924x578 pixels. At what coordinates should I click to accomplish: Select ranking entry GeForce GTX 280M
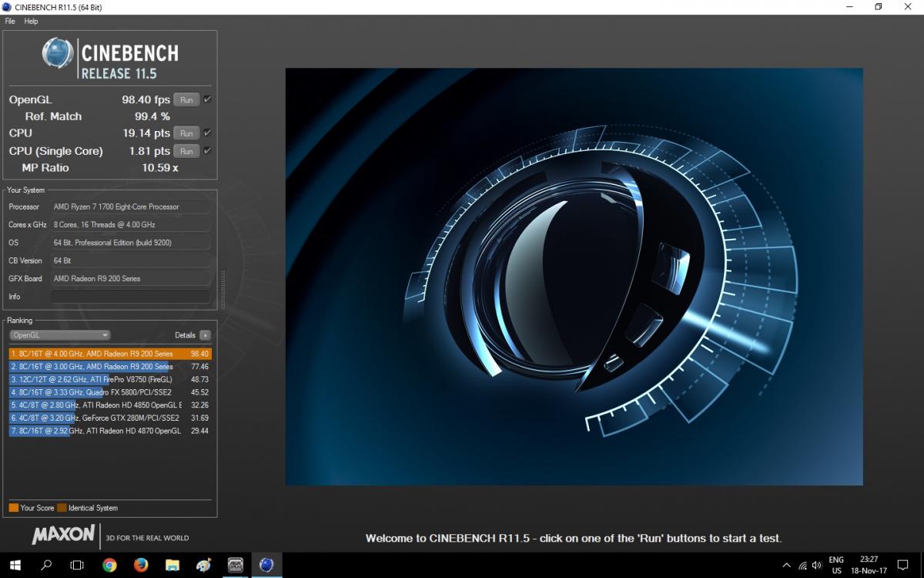click(109, 418)
